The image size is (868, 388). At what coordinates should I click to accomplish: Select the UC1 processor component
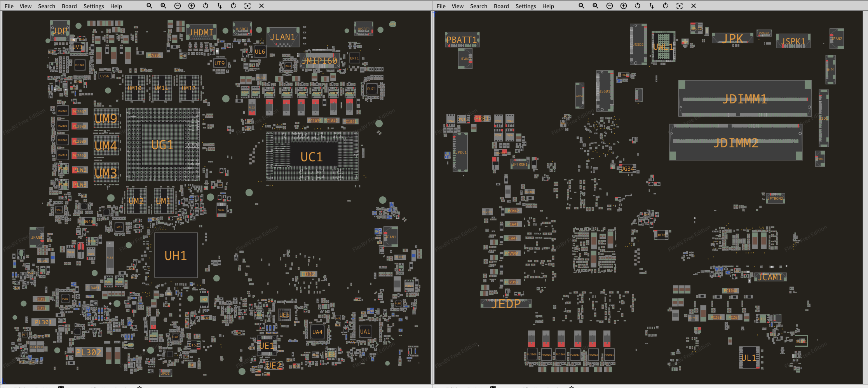312,157
